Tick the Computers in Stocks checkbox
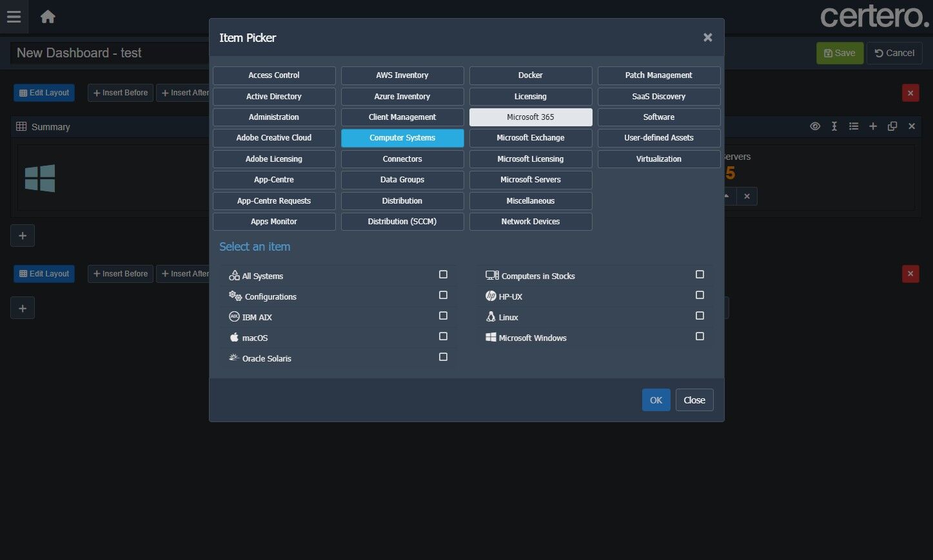The height and width of the screenshot is (560, 933). (700, 275)
